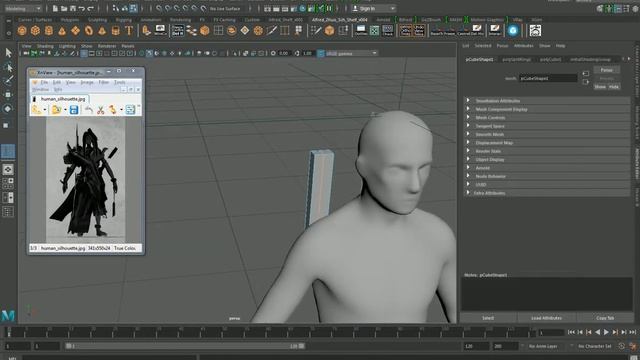Screen dimensions: 640x360
Task: Click the Hide button in Attribute Editor
Action: point(613,87)
